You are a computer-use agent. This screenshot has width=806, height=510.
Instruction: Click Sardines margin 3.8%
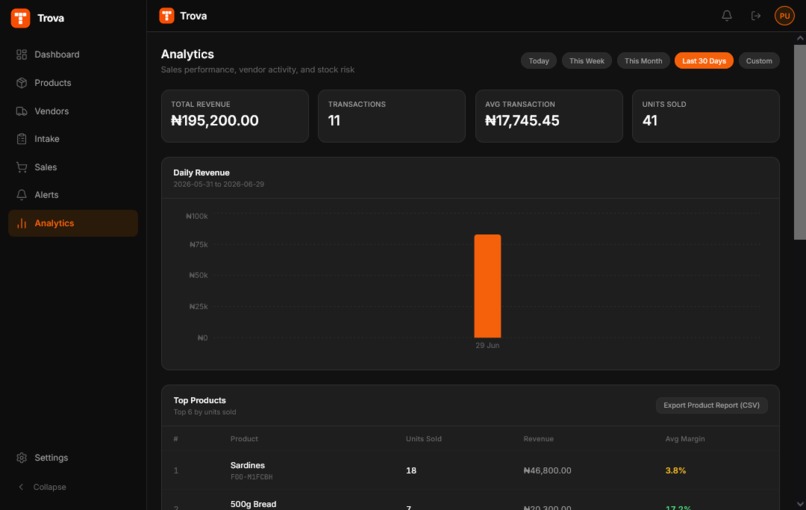[x=675, y=470]
